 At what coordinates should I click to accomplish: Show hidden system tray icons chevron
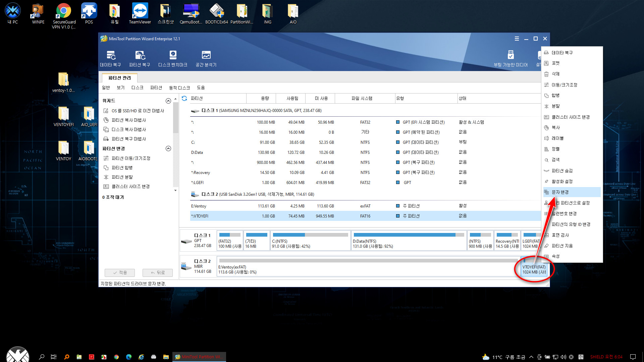(x=531, y=357)
